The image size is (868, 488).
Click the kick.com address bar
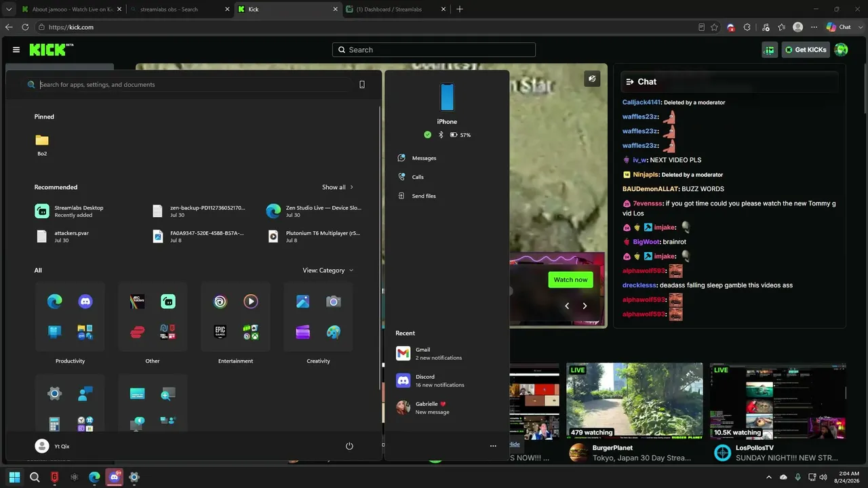(x=366, y=27)
